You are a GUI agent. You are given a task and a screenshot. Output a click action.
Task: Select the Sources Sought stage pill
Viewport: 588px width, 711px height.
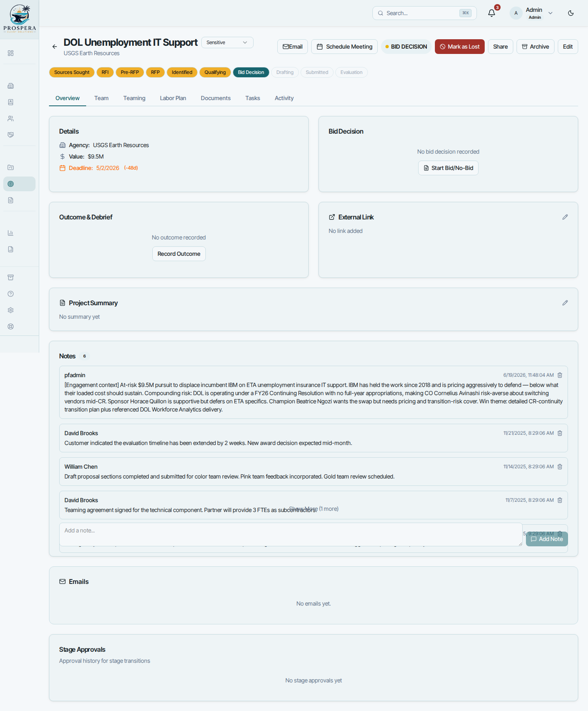pos(72,72)
